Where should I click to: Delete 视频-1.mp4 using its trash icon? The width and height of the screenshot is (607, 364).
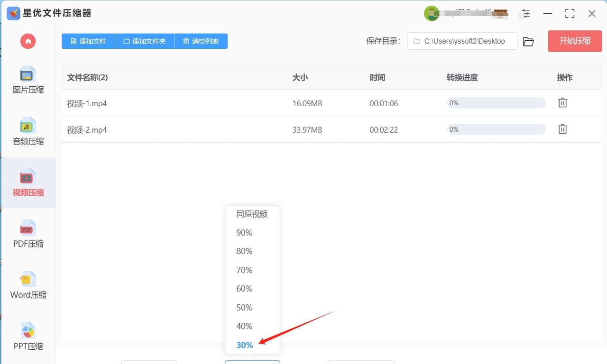(562, 102)
